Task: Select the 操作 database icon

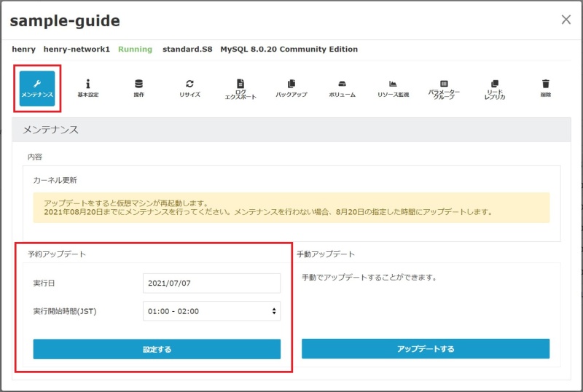Action: point(138,88)
